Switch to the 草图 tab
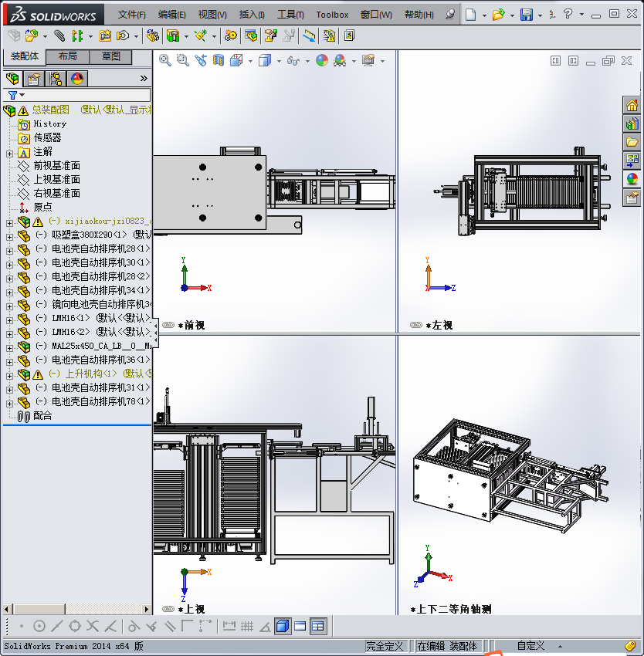Image resolution: width=644 pixels, height=656 pixels. (x=111, y=57)
